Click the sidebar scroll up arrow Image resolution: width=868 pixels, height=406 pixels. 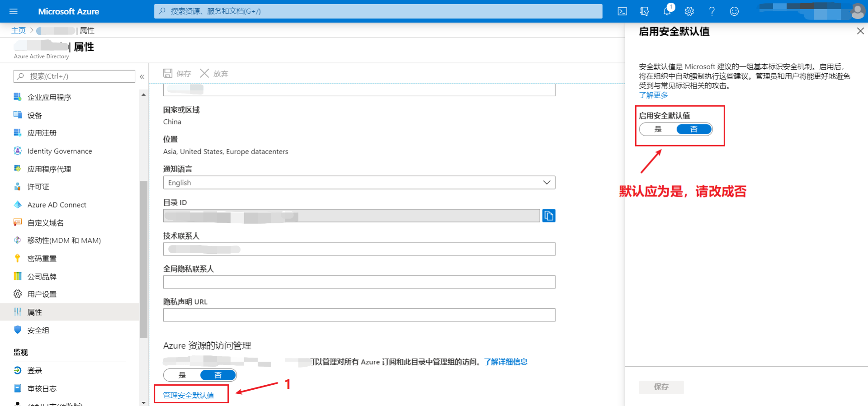point(144,94)
